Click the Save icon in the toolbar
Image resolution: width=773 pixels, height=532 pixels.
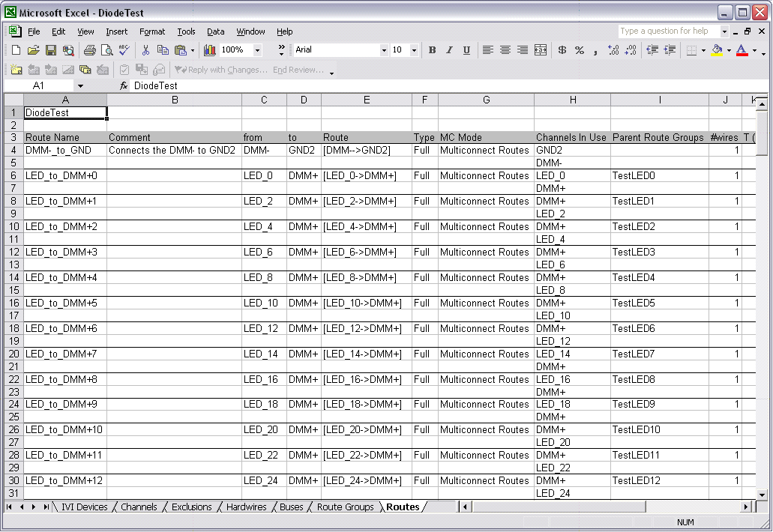(x=51, y=50)
